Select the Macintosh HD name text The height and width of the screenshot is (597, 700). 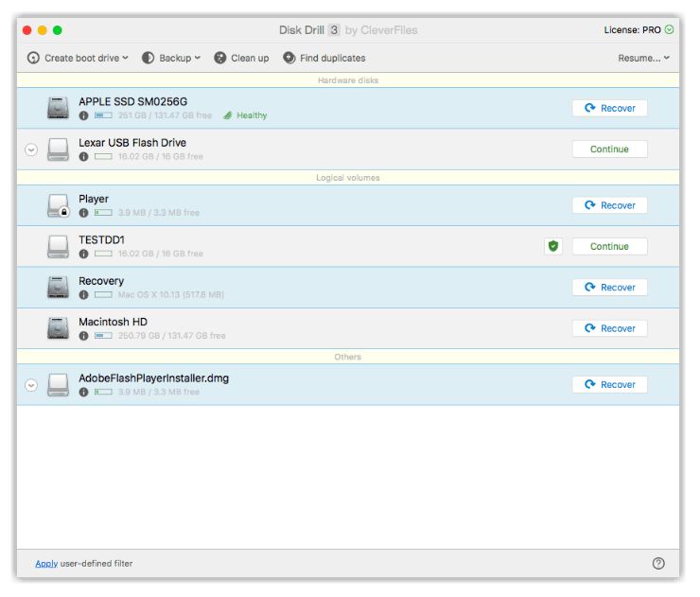point(113,322)
